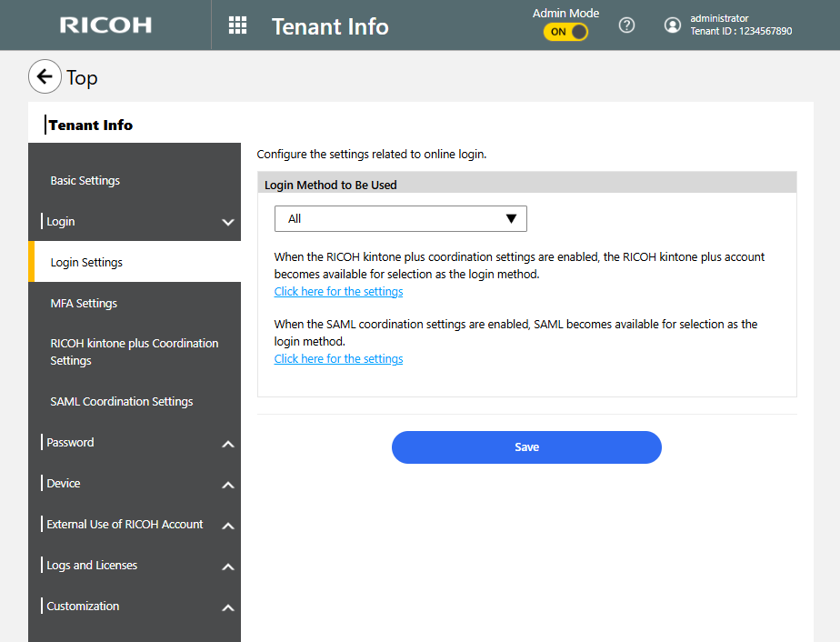Open SAML Coordination Settings in sidebar
The height and width of the screenshot is (642, 840).
coord(122,402)
